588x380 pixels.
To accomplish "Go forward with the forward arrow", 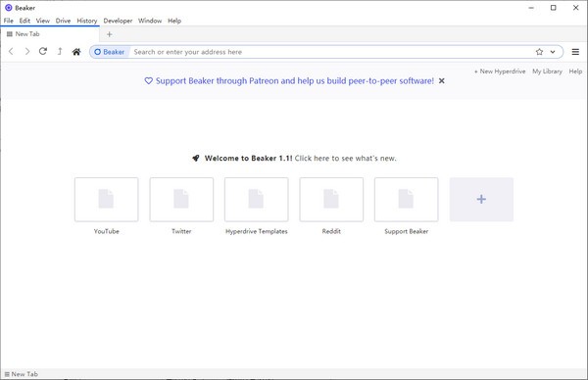I will [x=27, y=51].
